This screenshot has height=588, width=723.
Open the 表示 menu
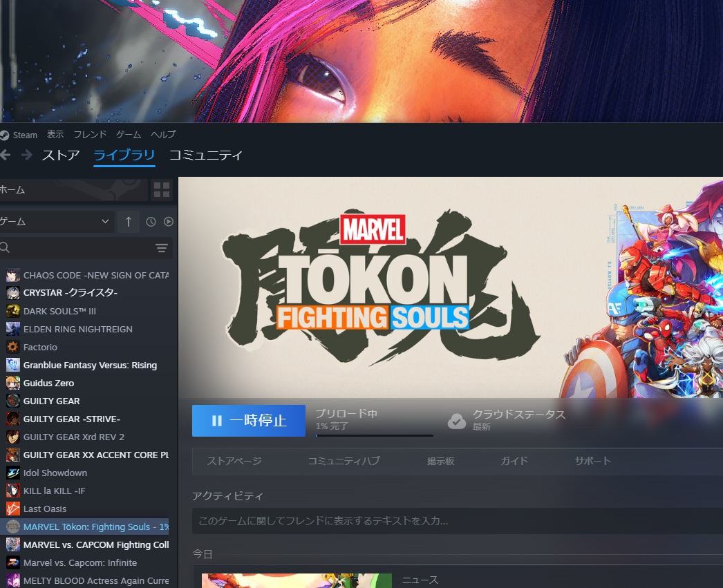pyautogui.click(x=55, y=135)
